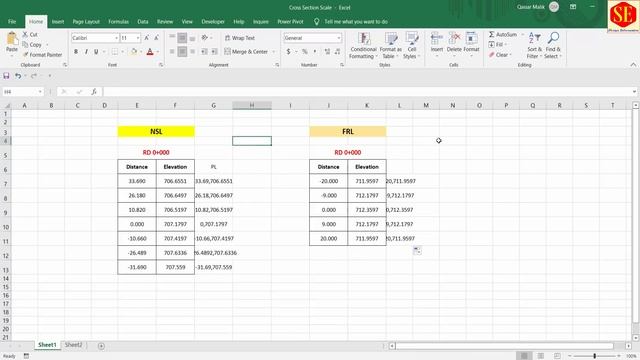Open the File tab
This screenshot has height=360, width=640.
click(12, 22)
